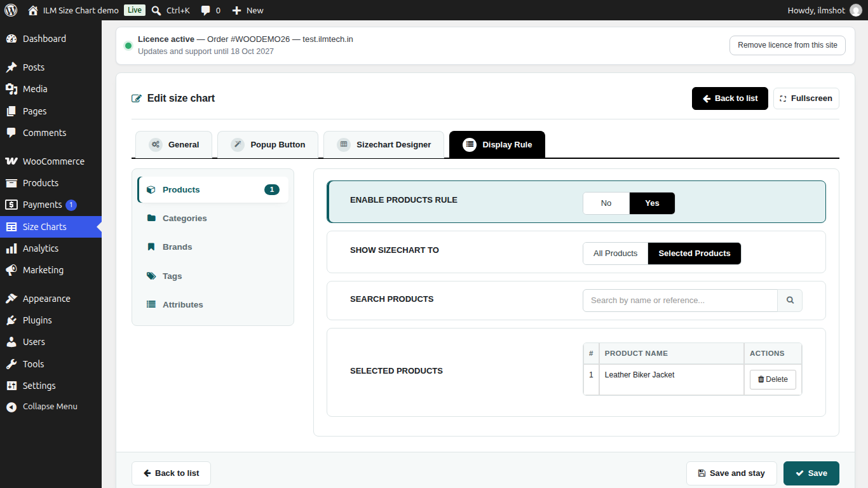Open the site home icon in admin bar
868x488 pixels.
[x=33, y=10]
